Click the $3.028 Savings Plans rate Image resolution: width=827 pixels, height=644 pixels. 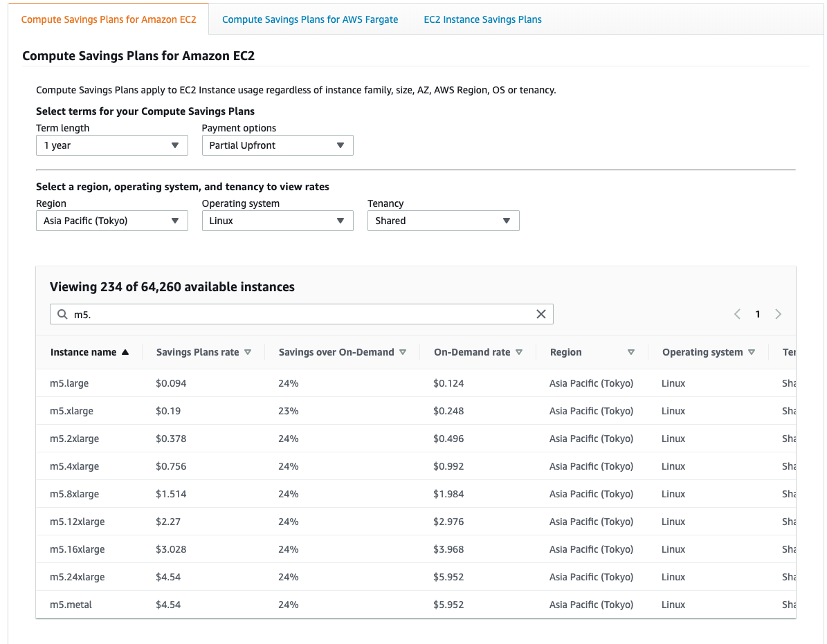tap(171, 549)
